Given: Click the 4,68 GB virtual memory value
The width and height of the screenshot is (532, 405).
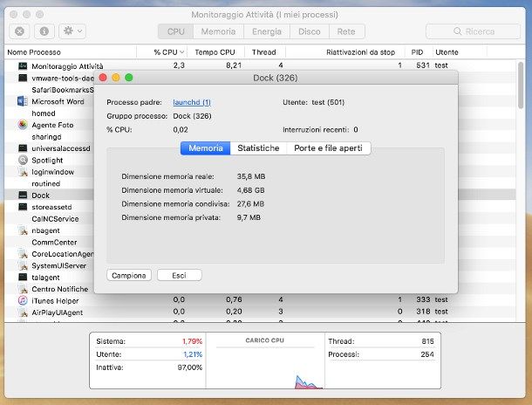Looking at the screenshot, I should (250, 190).
